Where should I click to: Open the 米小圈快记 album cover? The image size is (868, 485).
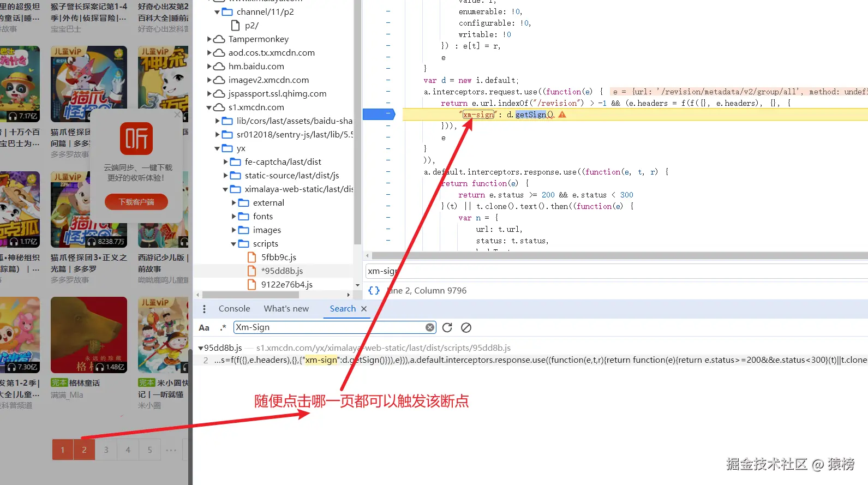coord(163,335)
